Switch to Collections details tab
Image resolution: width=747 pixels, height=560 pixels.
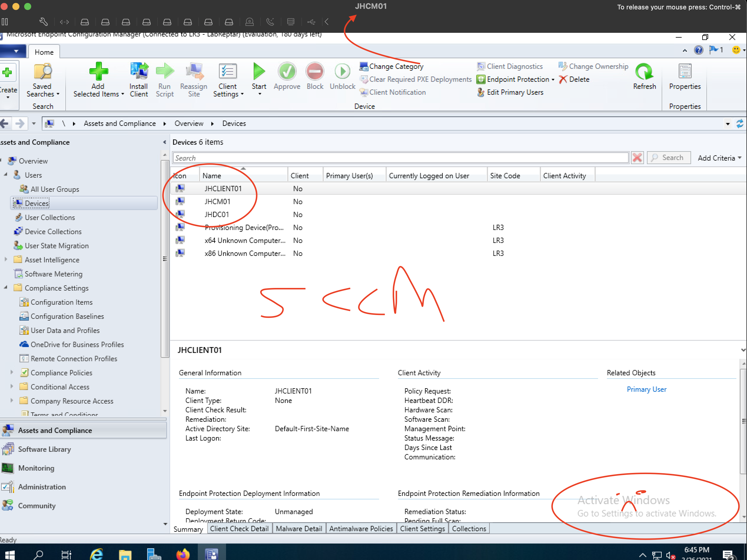[x=469, y=529]
